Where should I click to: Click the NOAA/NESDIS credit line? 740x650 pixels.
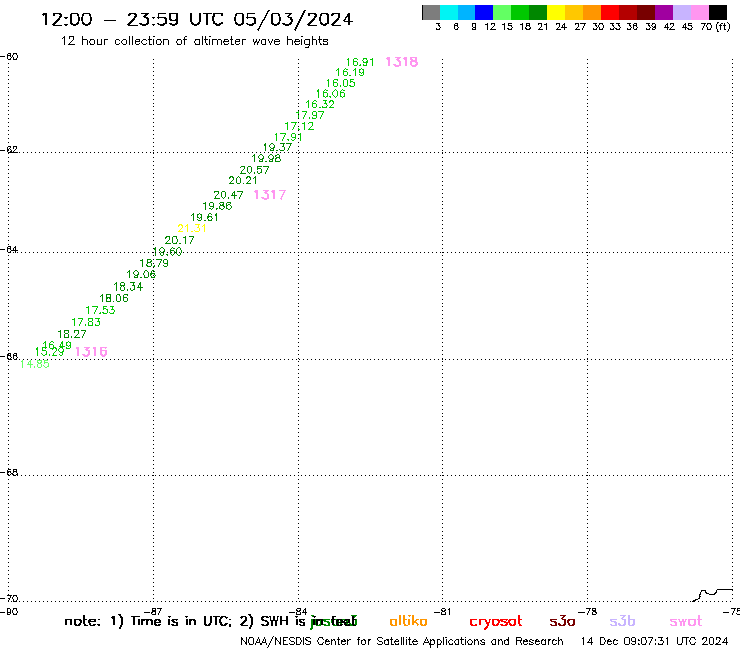tap(402, 642)
